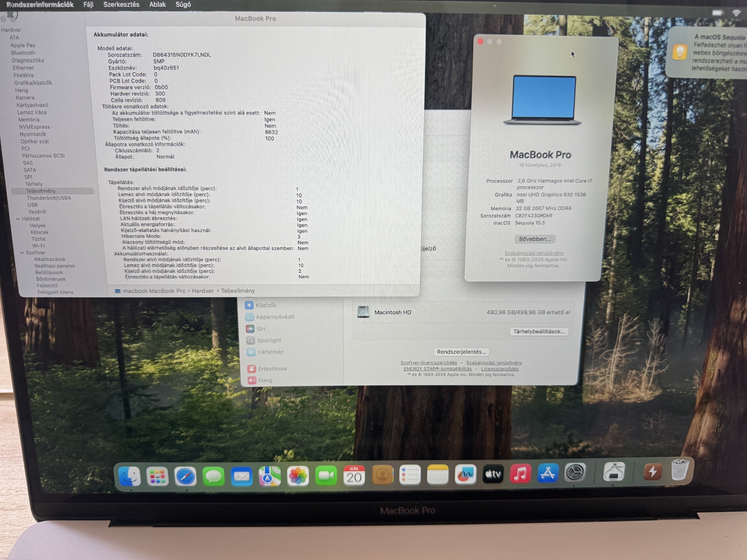The image size is (747, 560).
Task: Open the Súgó menu
Action: (183, 4)
